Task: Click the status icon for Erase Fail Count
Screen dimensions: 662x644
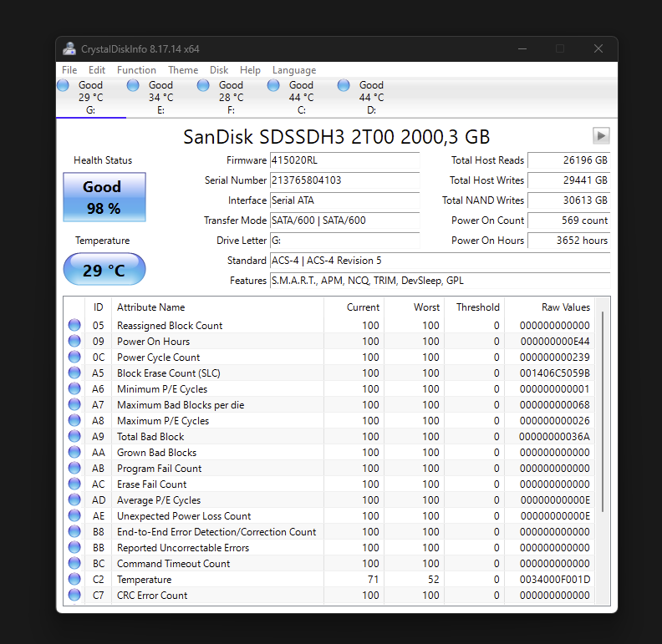Action: (x=74, y=484)
